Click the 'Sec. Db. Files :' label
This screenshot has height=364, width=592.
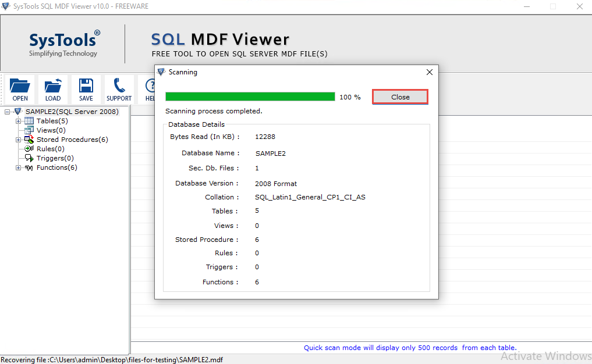[214, 168]
